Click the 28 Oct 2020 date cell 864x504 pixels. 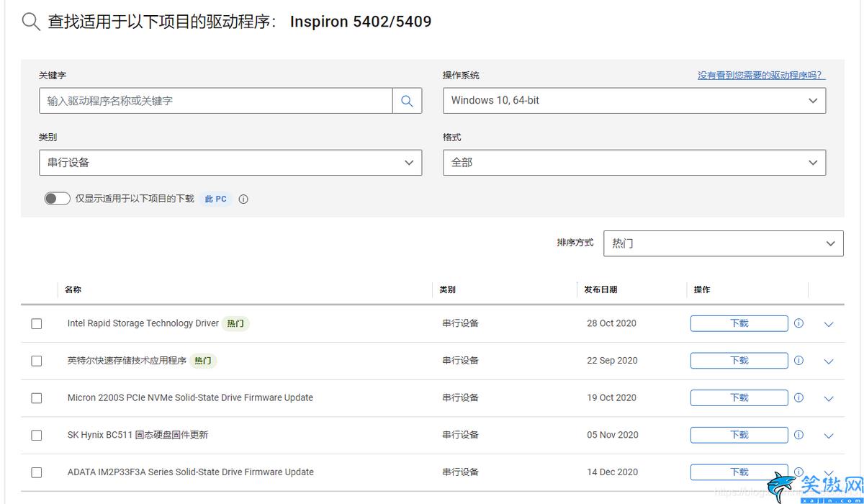coord(611,323)
